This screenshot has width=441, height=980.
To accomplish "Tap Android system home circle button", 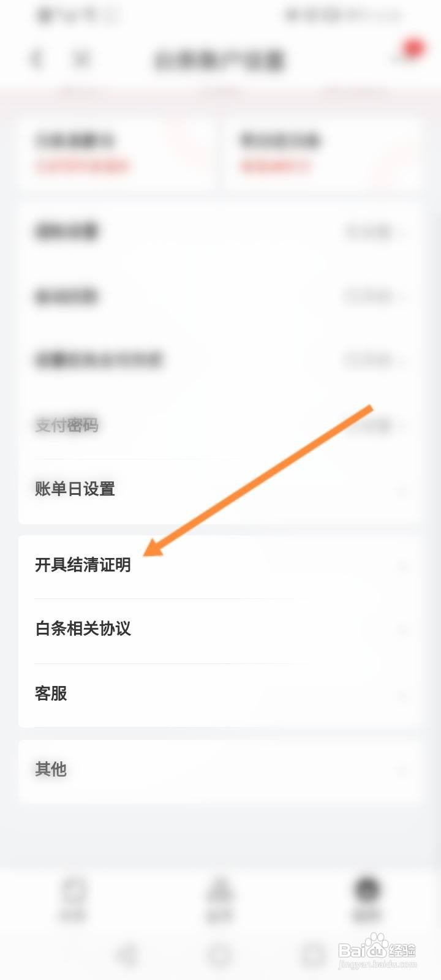I will coord(220,954).
